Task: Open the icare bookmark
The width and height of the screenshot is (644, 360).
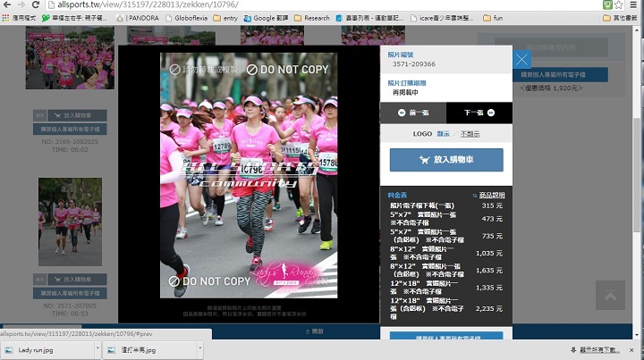Action: (x=442, y=18)
